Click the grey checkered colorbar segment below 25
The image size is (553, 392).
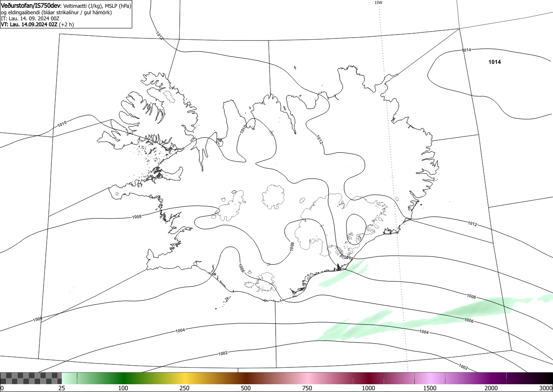tap(31, 378)
